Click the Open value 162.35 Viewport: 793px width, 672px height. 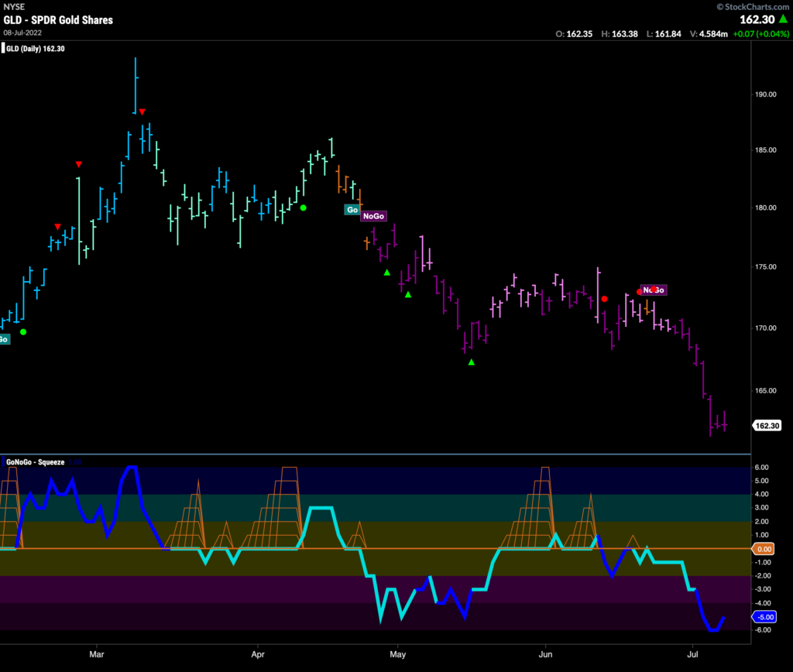579,34
